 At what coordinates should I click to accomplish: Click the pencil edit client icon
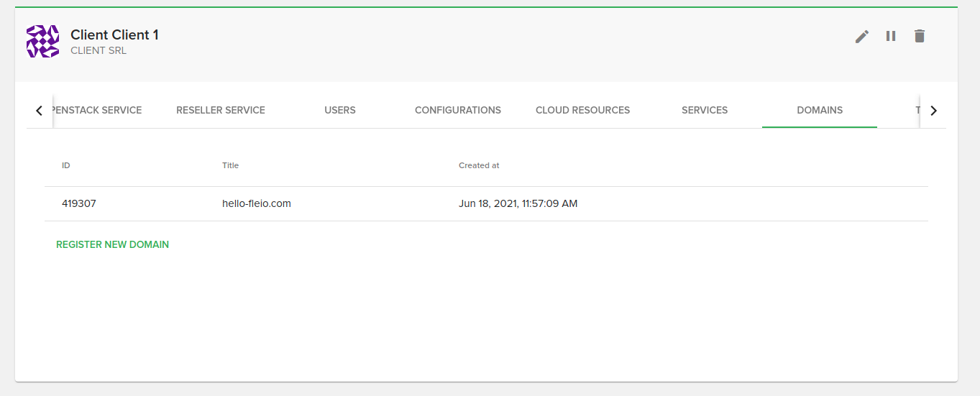pyautogui.click(x=861, y=36)
